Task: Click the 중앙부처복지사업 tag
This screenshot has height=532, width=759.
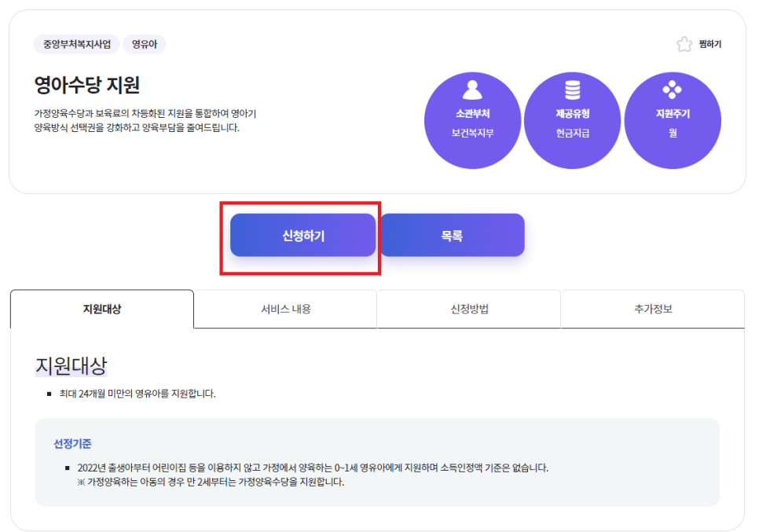Action: tap(75, 44)
